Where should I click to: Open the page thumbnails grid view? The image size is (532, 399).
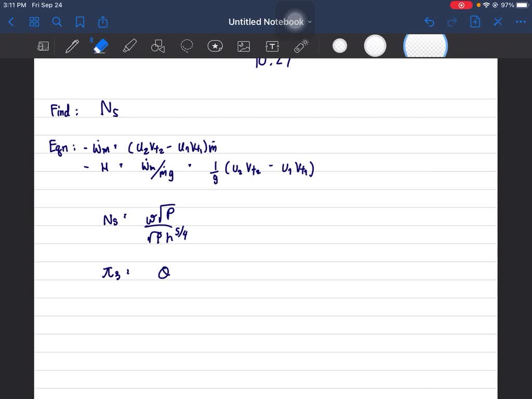point(34,22)
